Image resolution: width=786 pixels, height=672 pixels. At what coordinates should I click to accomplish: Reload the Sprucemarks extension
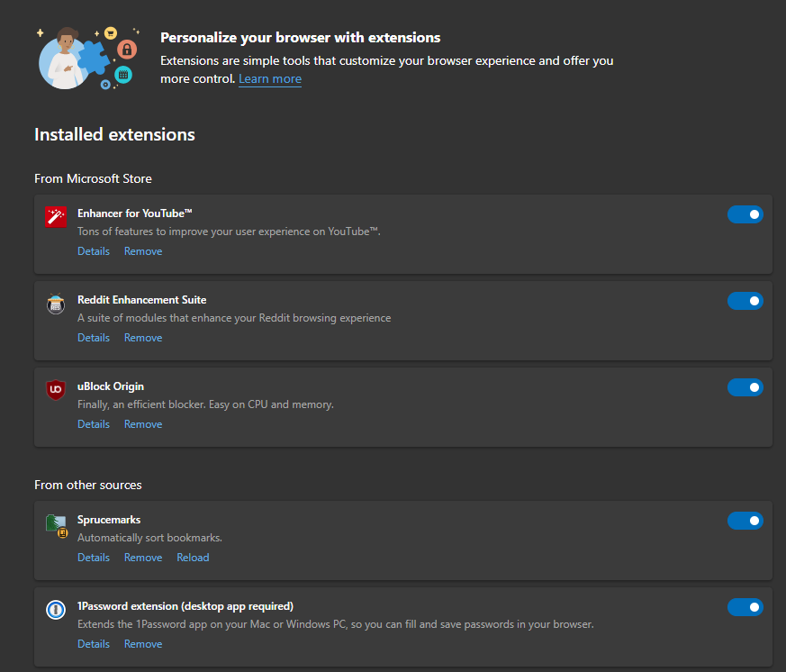coord(193,558)
